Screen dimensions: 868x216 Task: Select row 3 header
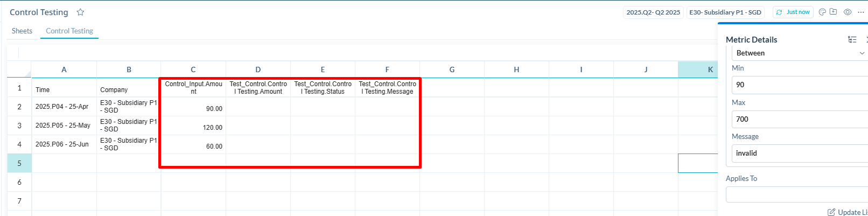19,126
